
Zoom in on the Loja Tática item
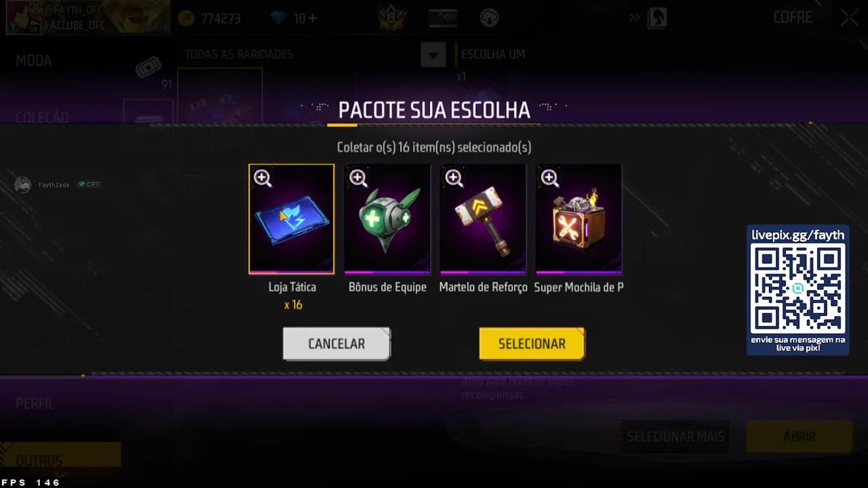pos(262,178)
